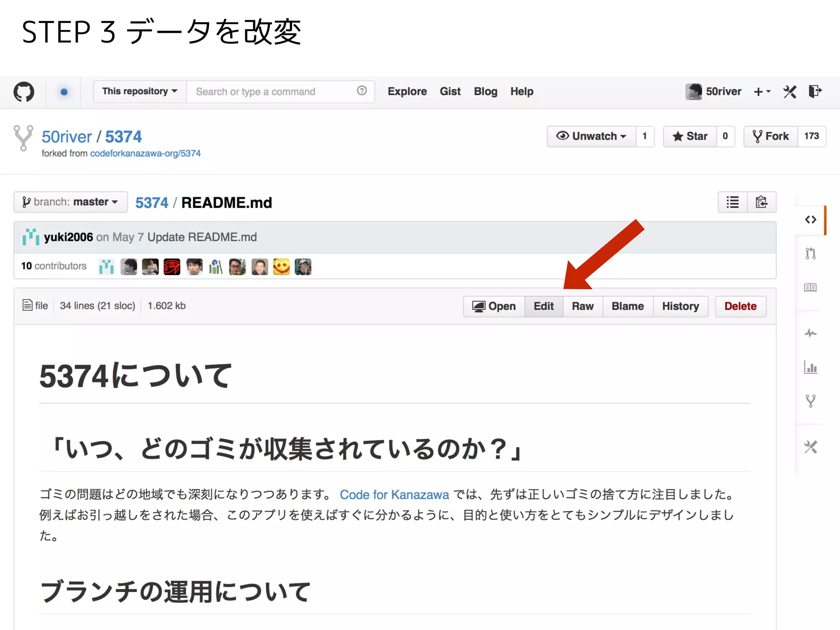Image resolution: width=840 pixels, height=630 pixels.
Task: Click the 5374 breadcrumb link before README.md
Action: (152, 203)
